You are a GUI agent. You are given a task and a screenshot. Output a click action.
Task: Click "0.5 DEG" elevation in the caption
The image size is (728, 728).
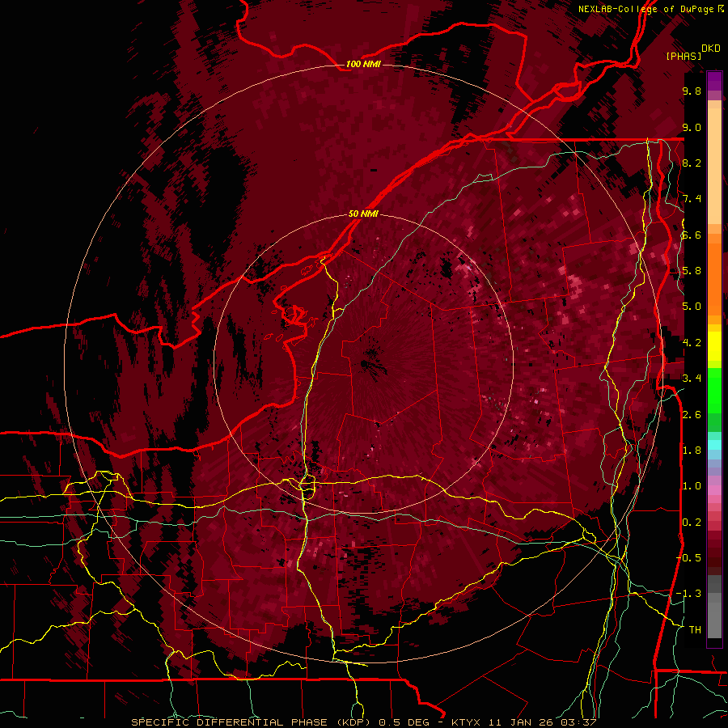(x=404, y=722)
